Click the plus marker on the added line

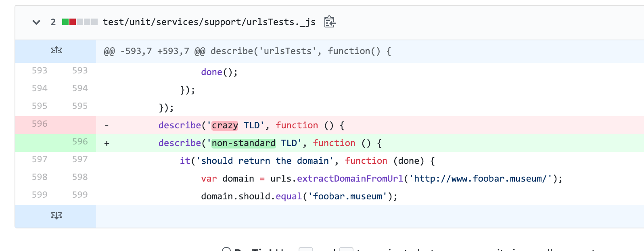tap(107, 143)
